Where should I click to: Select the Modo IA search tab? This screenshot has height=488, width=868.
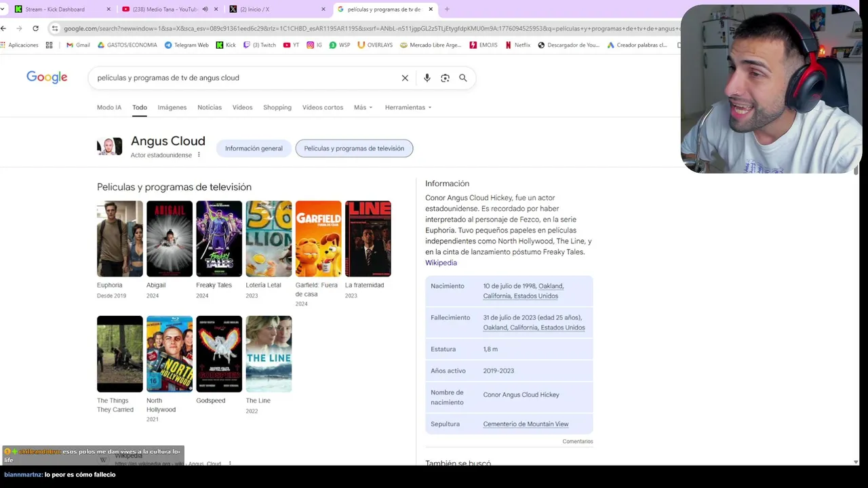click(x=109, y=108)
